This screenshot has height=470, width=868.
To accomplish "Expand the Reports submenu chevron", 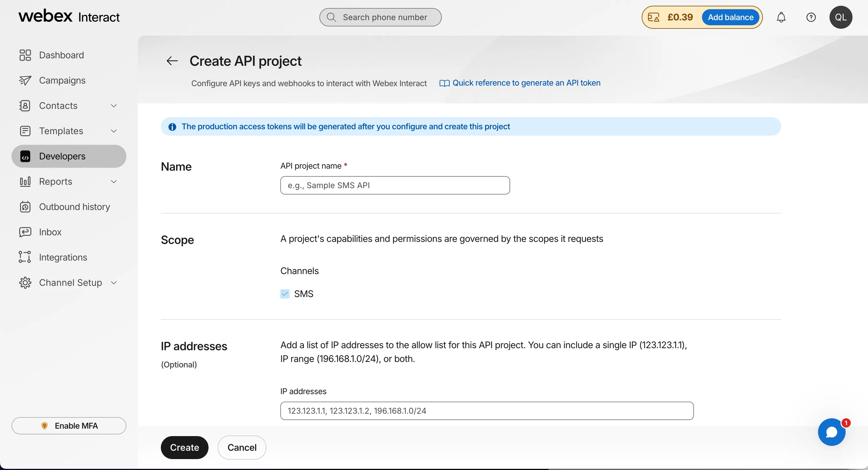I will (x=114, y=182).
